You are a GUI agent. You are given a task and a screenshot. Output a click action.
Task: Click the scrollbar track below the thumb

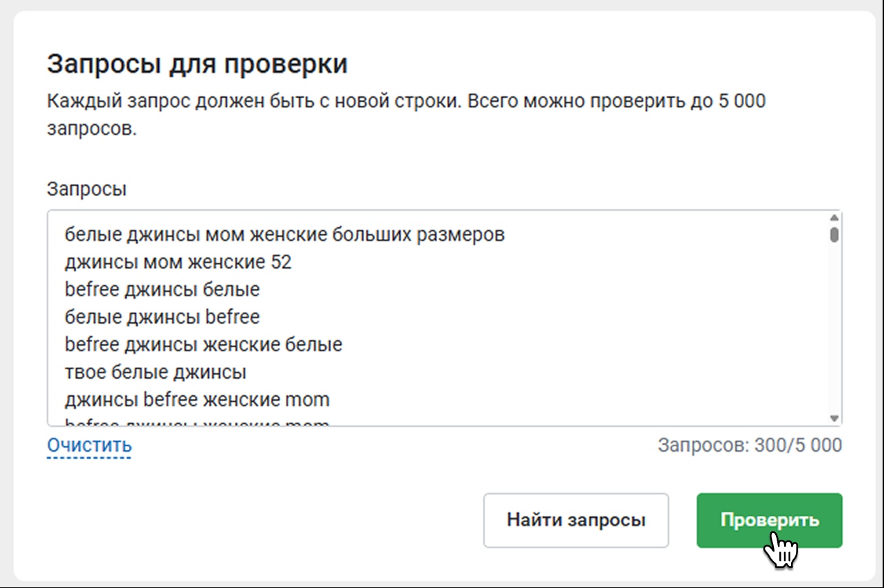point(834,330)
